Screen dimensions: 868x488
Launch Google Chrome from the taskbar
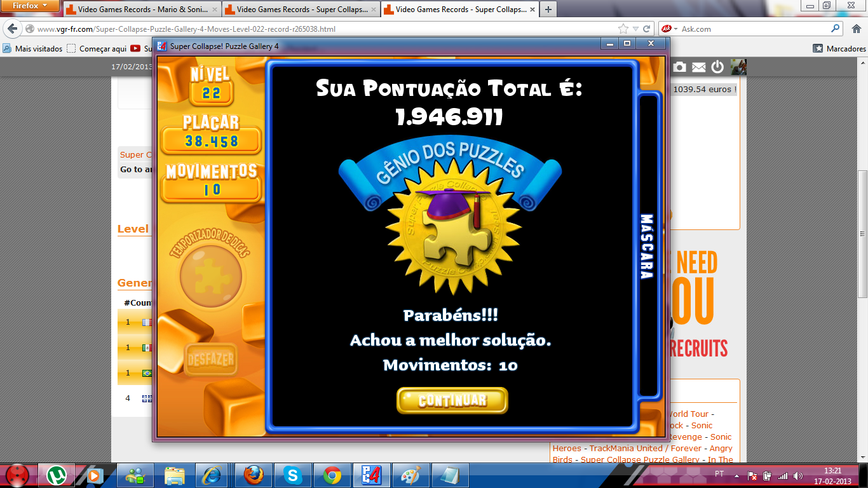pos(331,475)
